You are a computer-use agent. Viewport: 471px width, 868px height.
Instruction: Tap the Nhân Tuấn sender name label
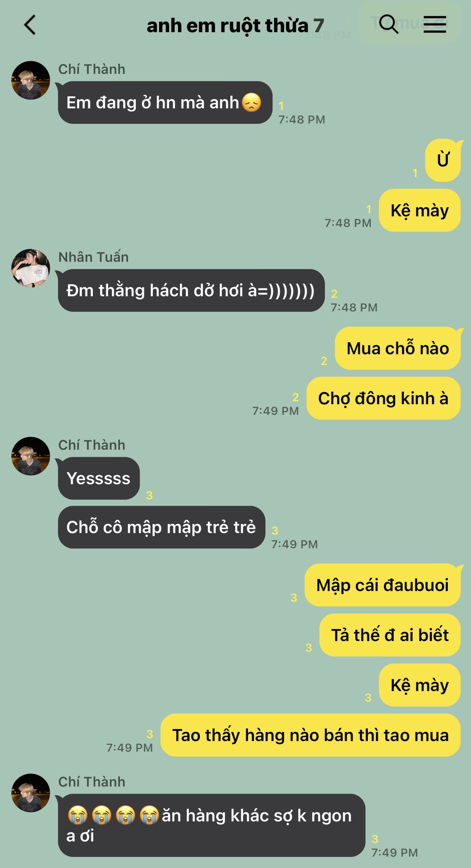point(94,257)
